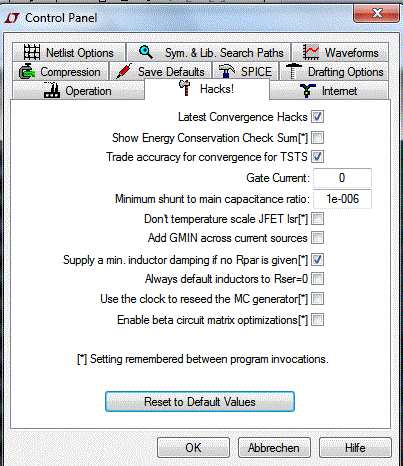Uncheck Latest Convergence Hacks
The width and height of the screenshot is (403, 466).
click(317, 117)
